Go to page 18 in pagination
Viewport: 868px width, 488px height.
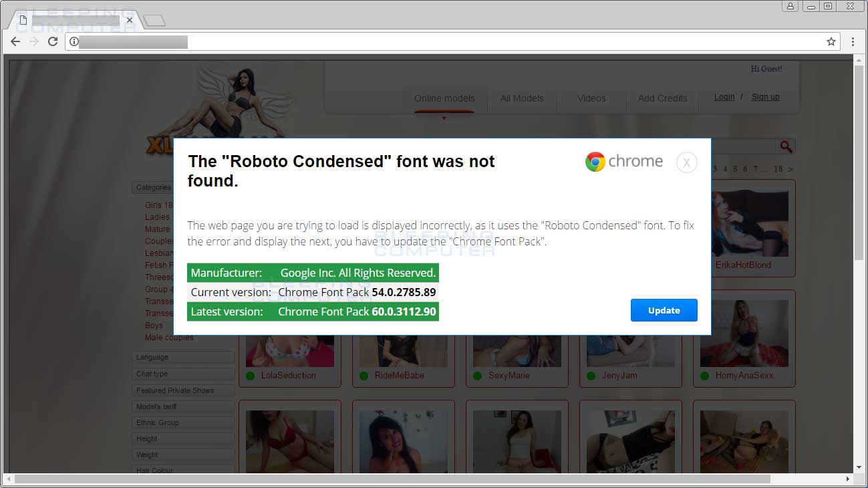(778, 169)
